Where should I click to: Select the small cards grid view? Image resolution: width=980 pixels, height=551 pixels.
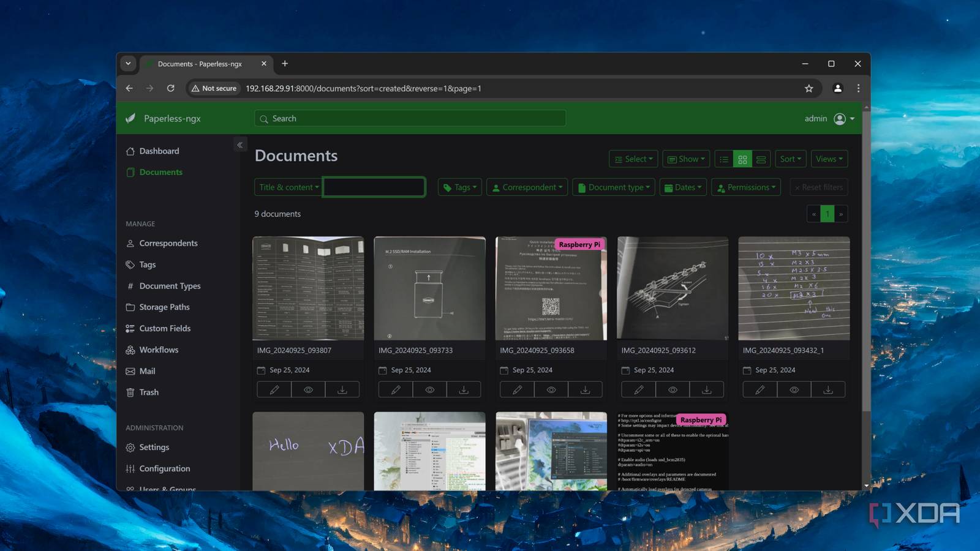[x=742, y=159]
